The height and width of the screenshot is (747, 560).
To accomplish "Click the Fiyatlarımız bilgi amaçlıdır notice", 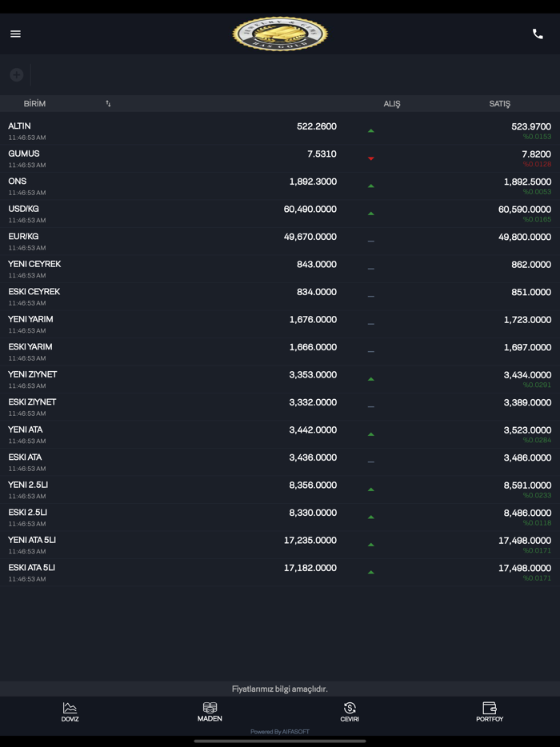I will [280, 689].
